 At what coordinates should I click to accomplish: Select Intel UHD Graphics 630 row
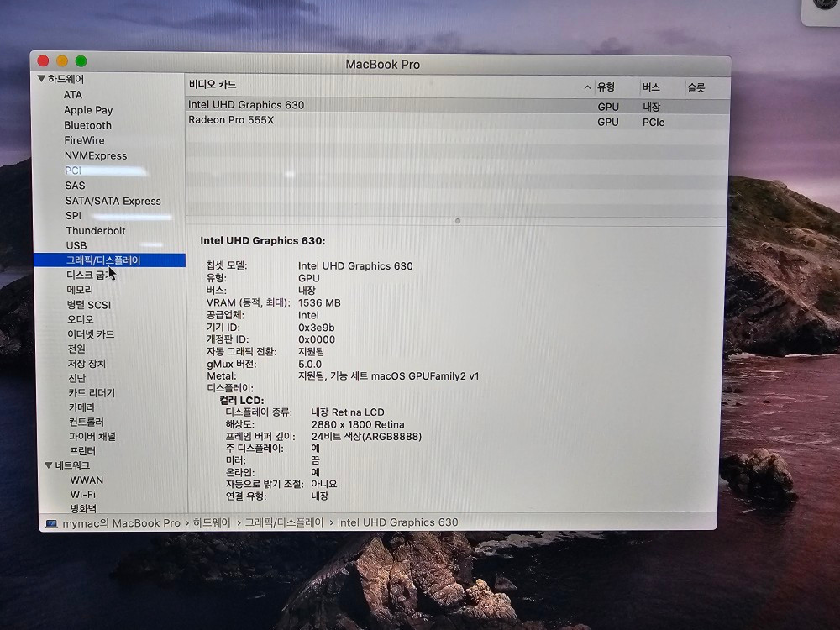click(x=458, y=106)
